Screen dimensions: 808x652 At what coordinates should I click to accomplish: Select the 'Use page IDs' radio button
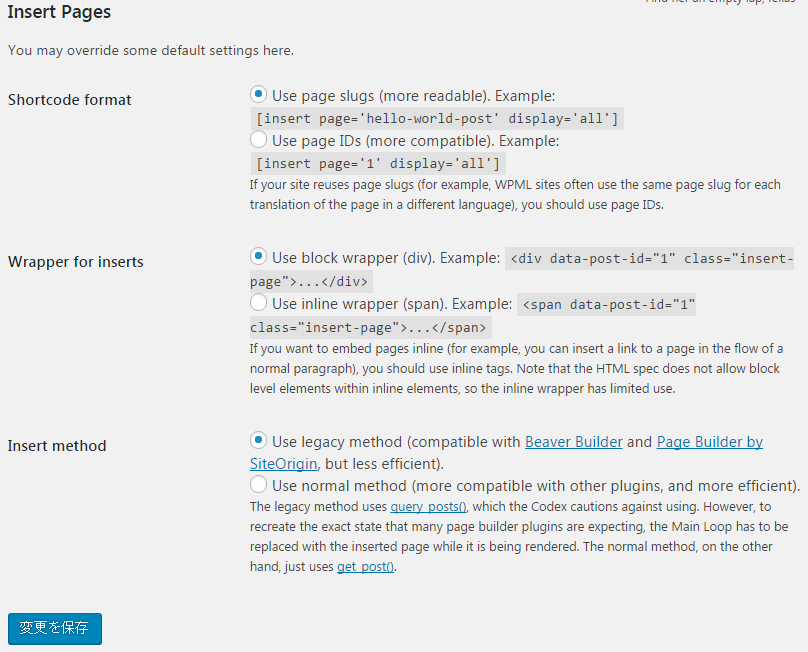(x=259, y=140)
